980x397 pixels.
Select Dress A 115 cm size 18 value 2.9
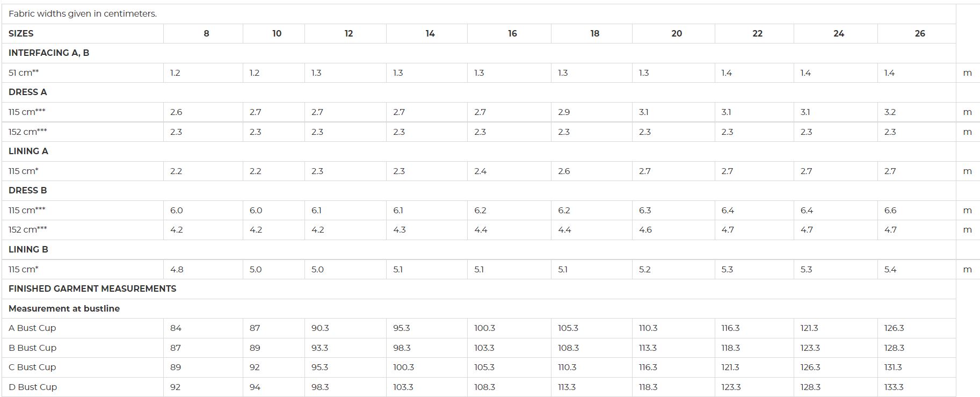pyautogui.click(x=564, y=112)
